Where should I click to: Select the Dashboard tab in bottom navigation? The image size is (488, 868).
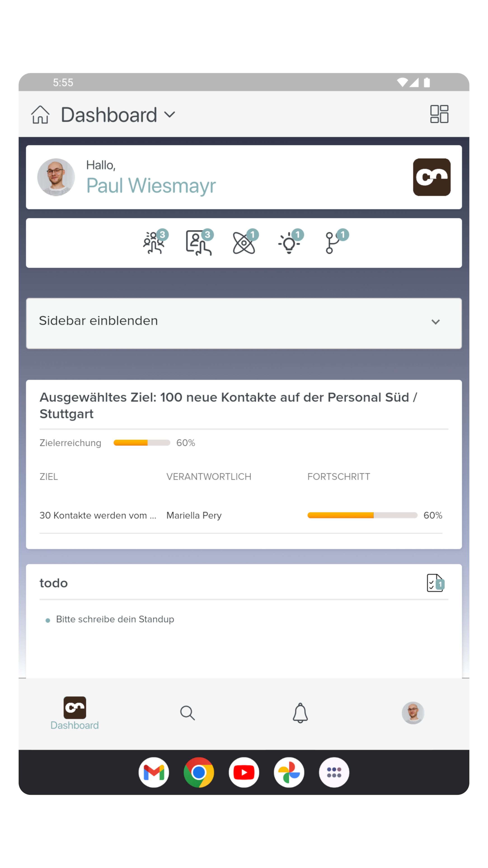[x=74, y=713]
